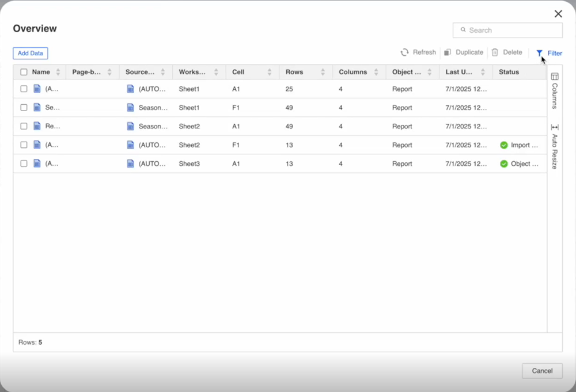Click the Last Updated column header
The image size is (576, 392).
(x=458, y=72)
